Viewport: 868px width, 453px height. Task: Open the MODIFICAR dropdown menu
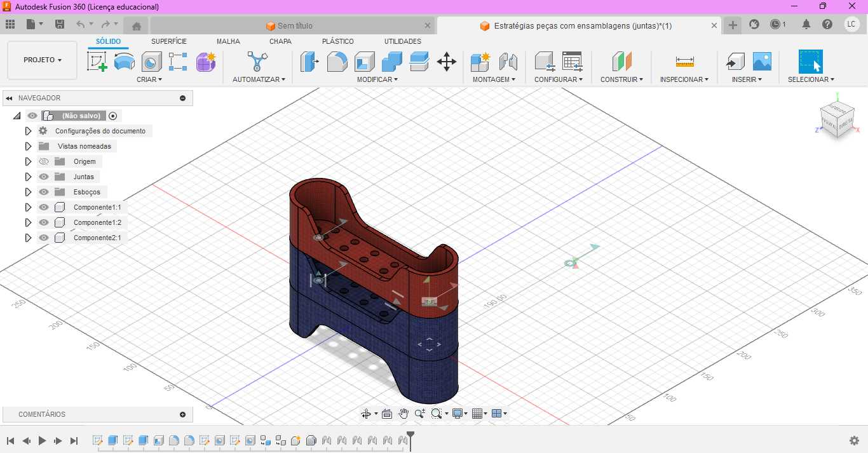(x=377, y=79)
